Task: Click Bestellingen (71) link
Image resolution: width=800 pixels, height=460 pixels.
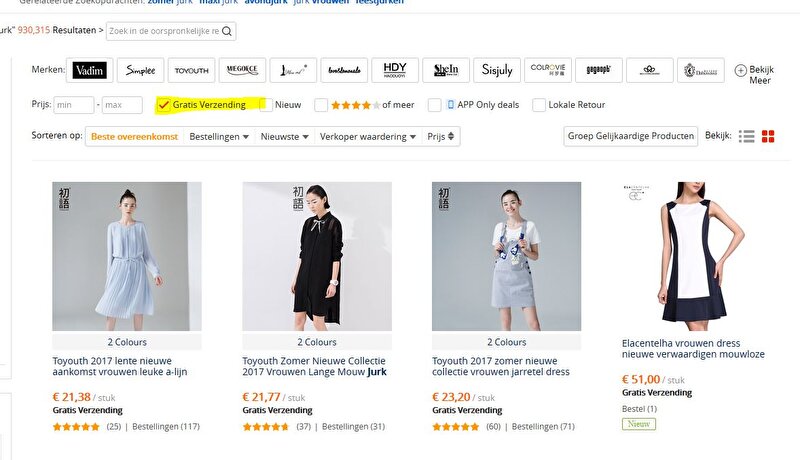Action: (x=543, y=427)
